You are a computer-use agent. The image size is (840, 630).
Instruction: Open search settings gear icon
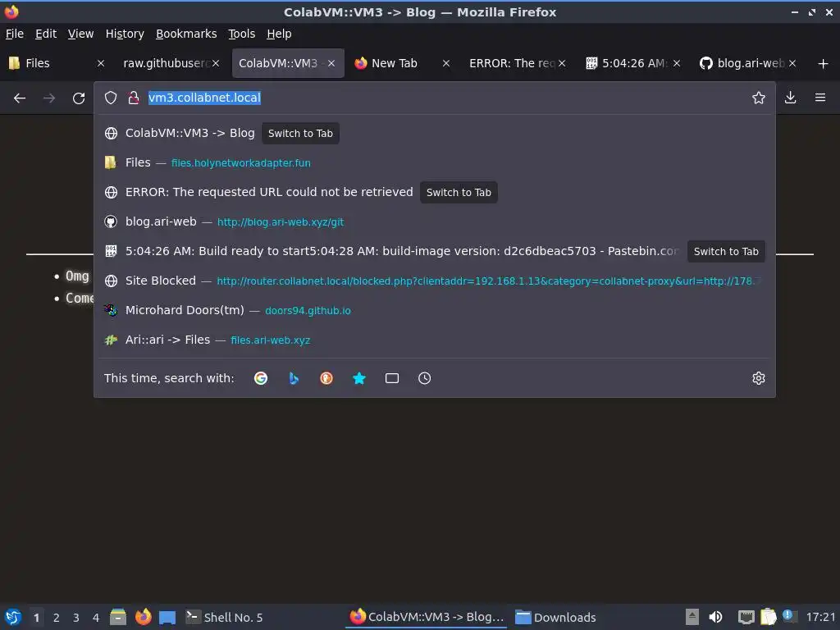pyautogui.click(x=759, y=378)
